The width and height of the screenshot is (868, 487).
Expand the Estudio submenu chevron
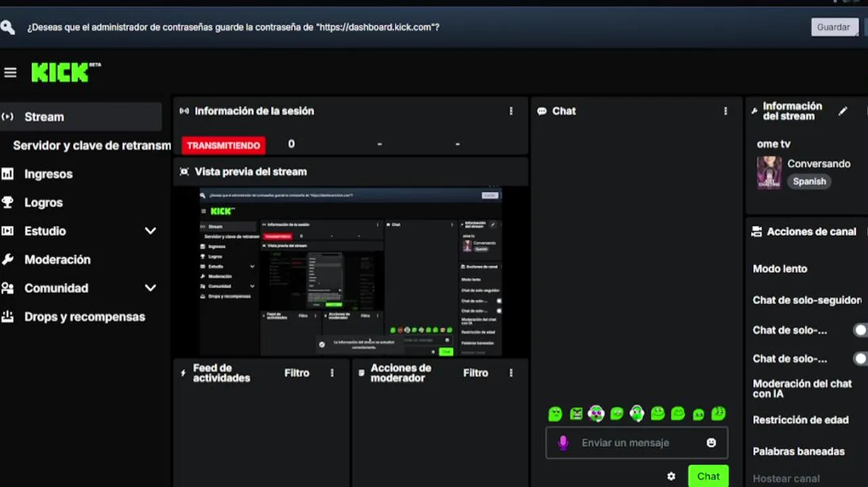coord(150,231)
